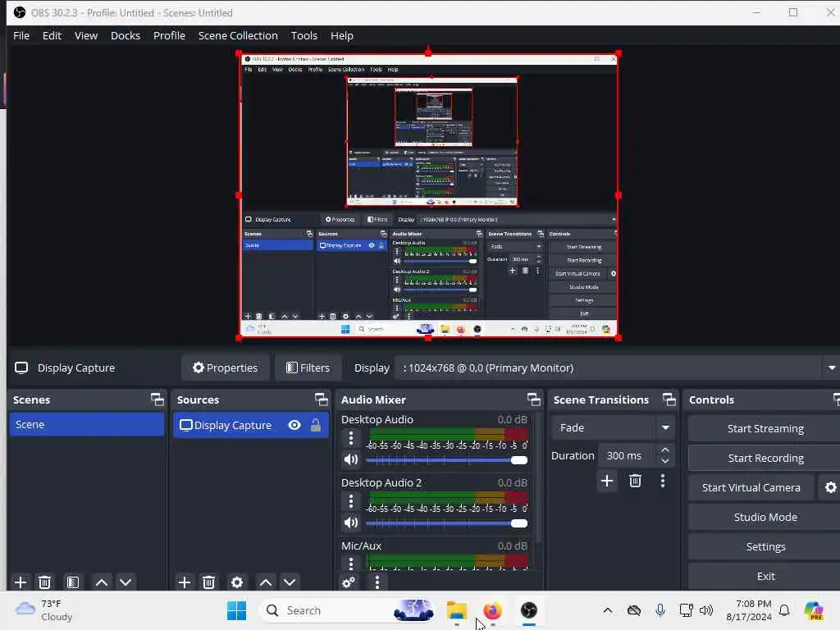
Task: Open scene filters icon in Scenes panel
Action: click(73, 582)
